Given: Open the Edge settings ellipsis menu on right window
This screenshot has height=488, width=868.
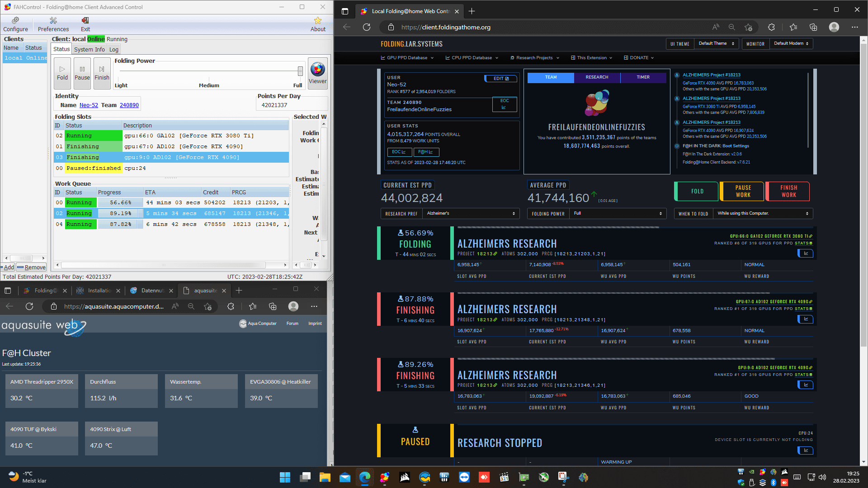Looking at the screenshot, I should [x=855, y=27].
